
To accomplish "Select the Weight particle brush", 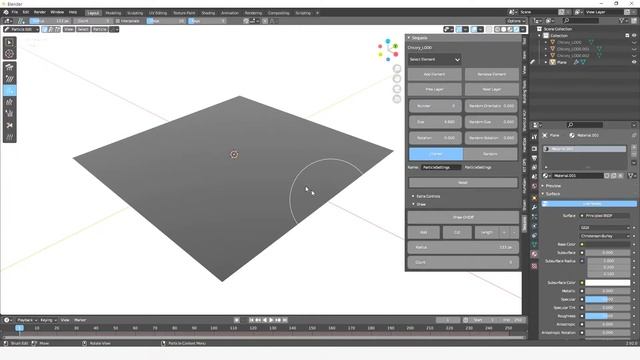I will tap(10, 137).
